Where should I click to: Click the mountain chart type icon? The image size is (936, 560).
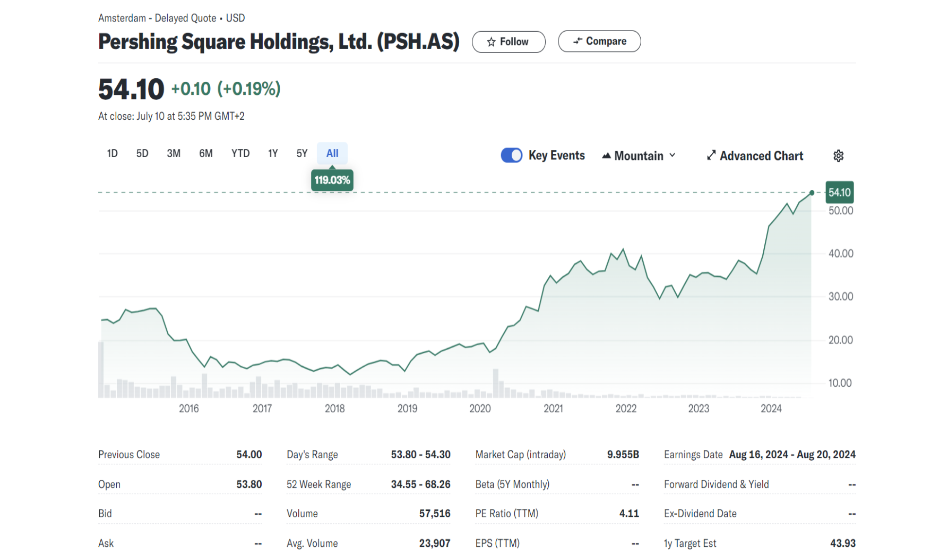pyautogui.click(x=606, y=156)
